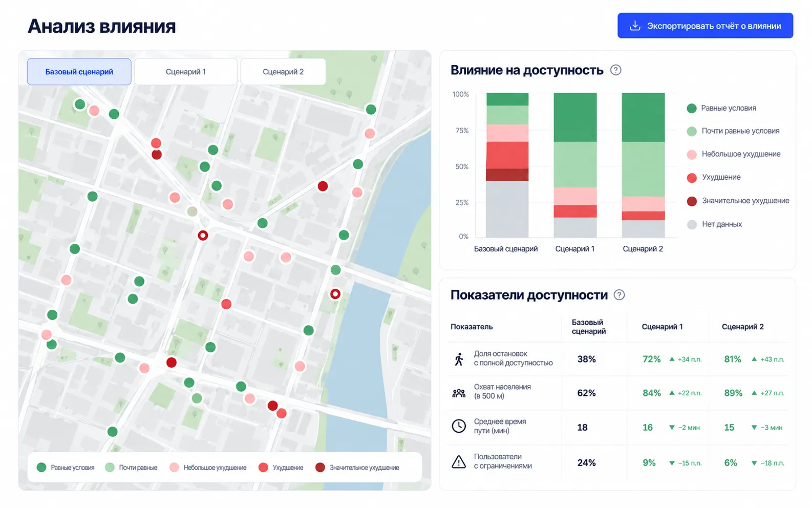Click the 9% value in Сценарий 1
This screenshot has width=812, height=508.
(649, 463)
